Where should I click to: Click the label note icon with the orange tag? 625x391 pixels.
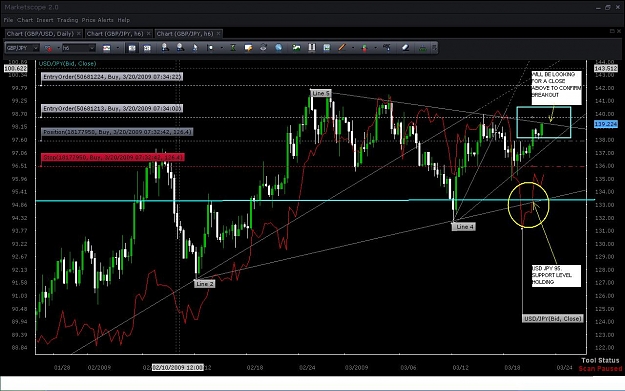coord(248,48)
